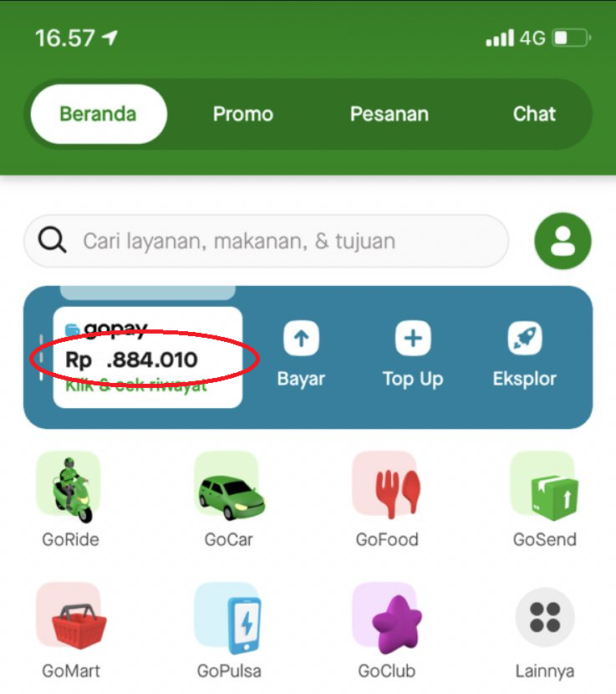Switch to the Pesanan tab
The width and height of the screenshot is (616, 694).
point(389,115)
